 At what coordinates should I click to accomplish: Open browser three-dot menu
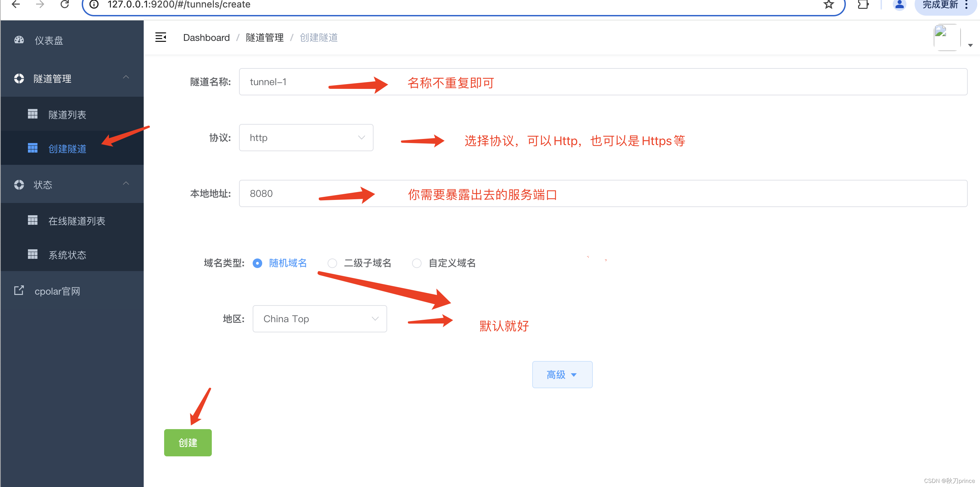pyautogui.click(x=966, y=4)
